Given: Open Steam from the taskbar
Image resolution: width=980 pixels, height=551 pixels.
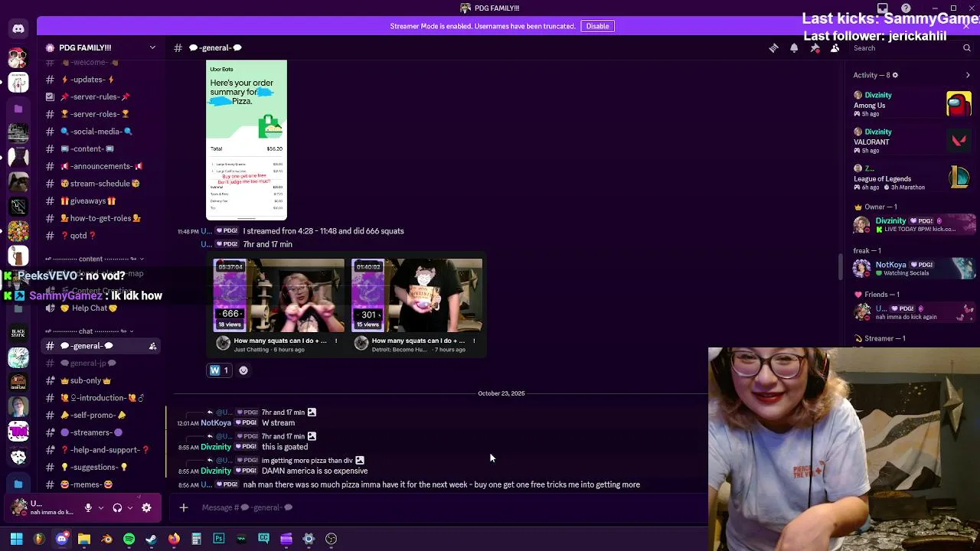Looking at the screenshot, I should click(152, 539).
